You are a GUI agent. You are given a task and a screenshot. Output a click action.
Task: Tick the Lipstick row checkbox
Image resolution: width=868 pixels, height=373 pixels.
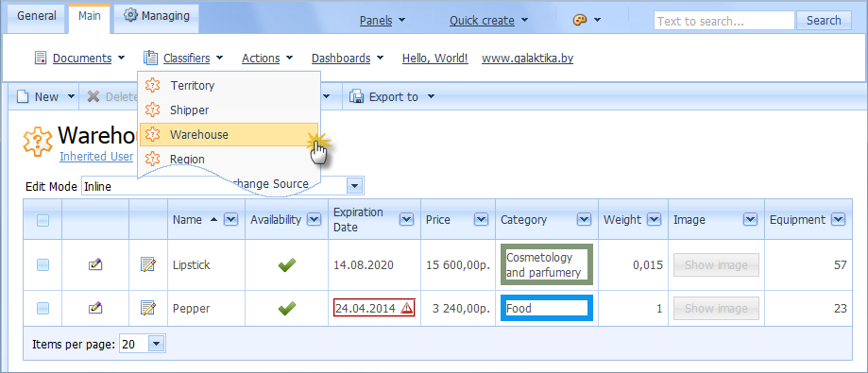pyautogui.click(x=43, y=265)
